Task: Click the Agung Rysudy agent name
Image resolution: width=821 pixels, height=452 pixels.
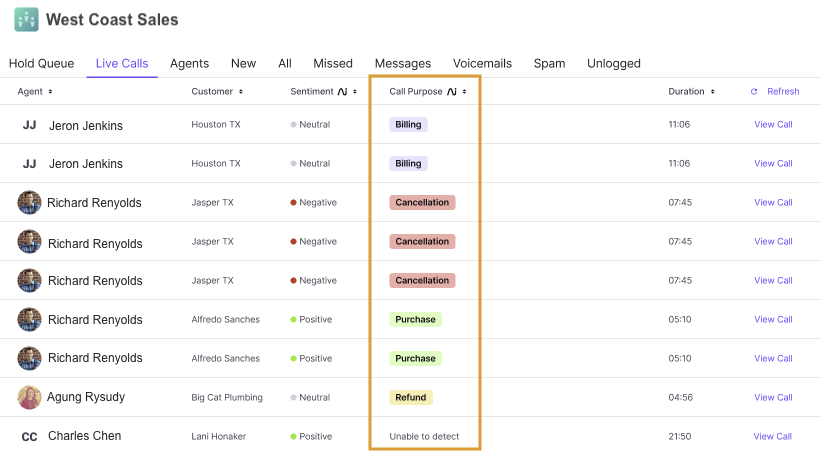Action: pos(86,397)
